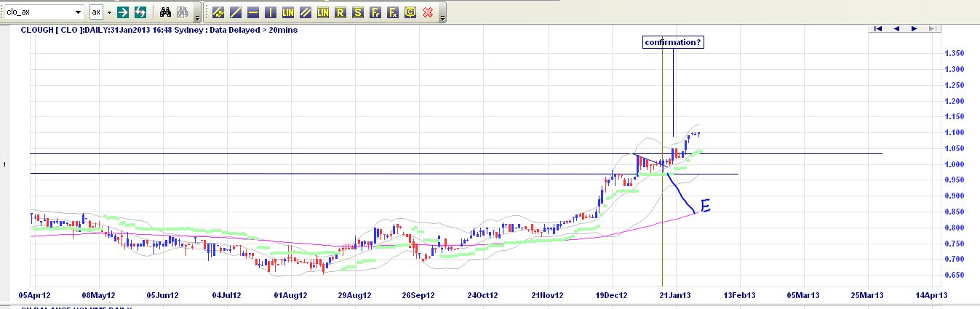Select the Fr Fibonacci retracement tool

(375, 12)
